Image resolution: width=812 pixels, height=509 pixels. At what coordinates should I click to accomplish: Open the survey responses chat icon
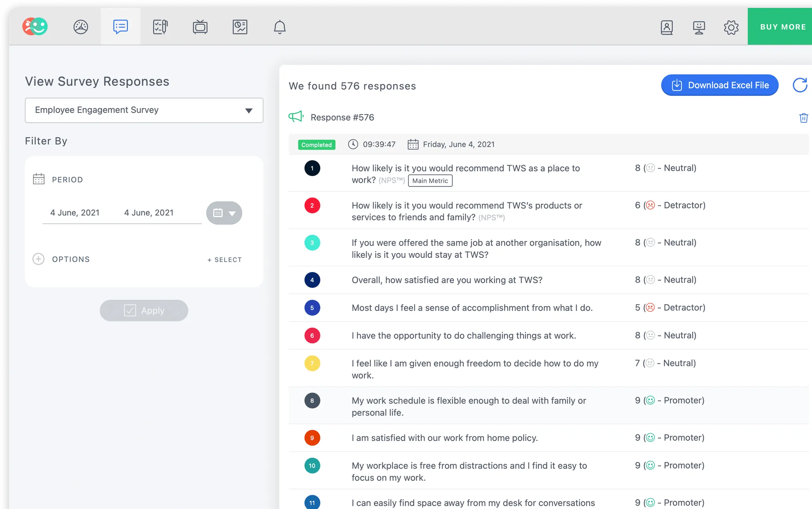(x=120, y=27)
